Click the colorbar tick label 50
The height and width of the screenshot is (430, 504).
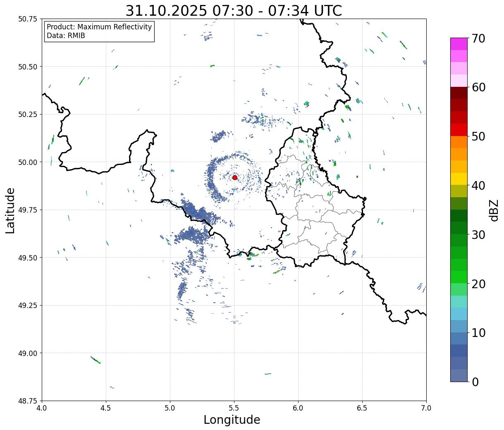tap(478, 136)
